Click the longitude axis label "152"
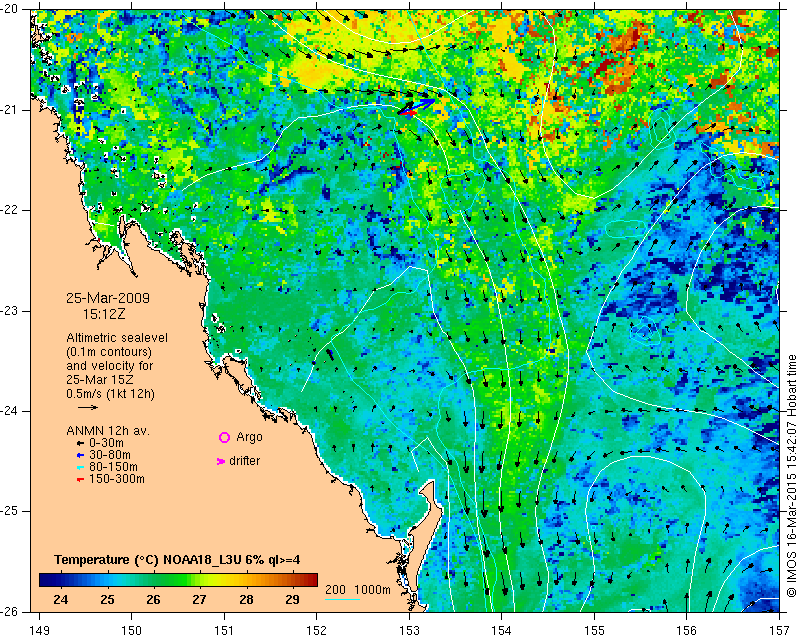This screenshot has height=640, width=800. [x=316, y=630]
